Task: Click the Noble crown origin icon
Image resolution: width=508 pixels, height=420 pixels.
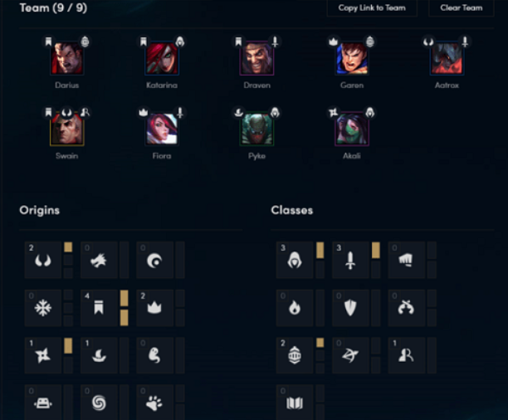Action: (154, 308)
